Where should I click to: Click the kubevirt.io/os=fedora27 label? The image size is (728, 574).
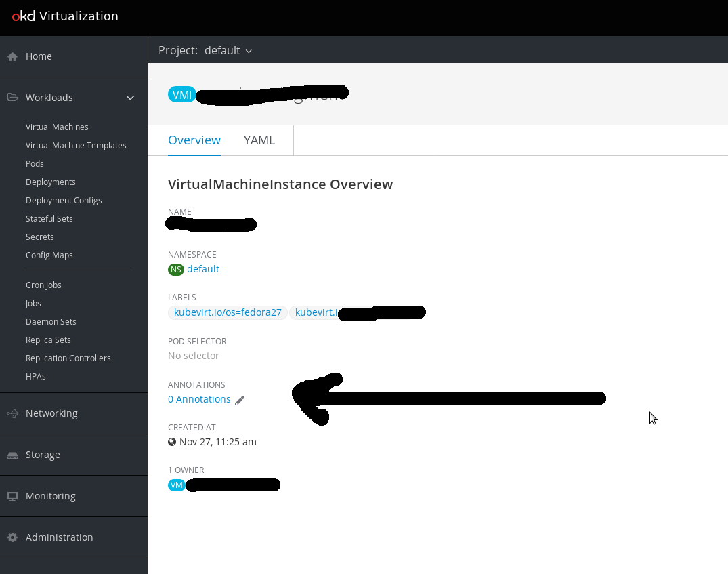click(228, 312)
